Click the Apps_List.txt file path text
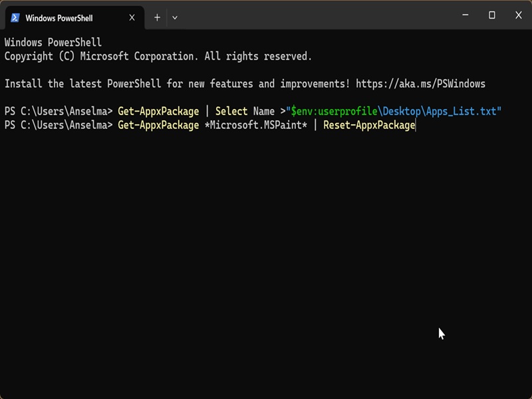The height and width of the screenshot is (399, 532). coord(462,111)
